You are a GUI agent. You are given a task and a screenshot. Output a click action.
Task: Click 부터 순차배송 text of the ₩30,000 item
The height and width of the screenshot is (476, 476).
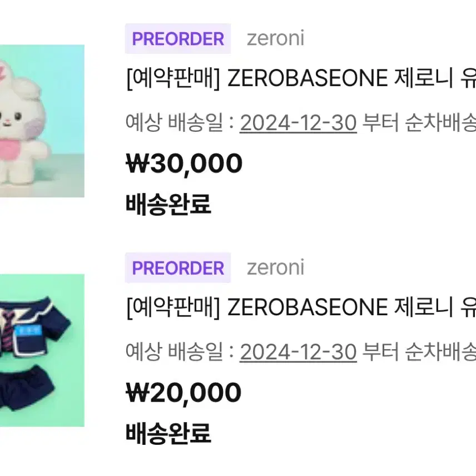[419, 123]
